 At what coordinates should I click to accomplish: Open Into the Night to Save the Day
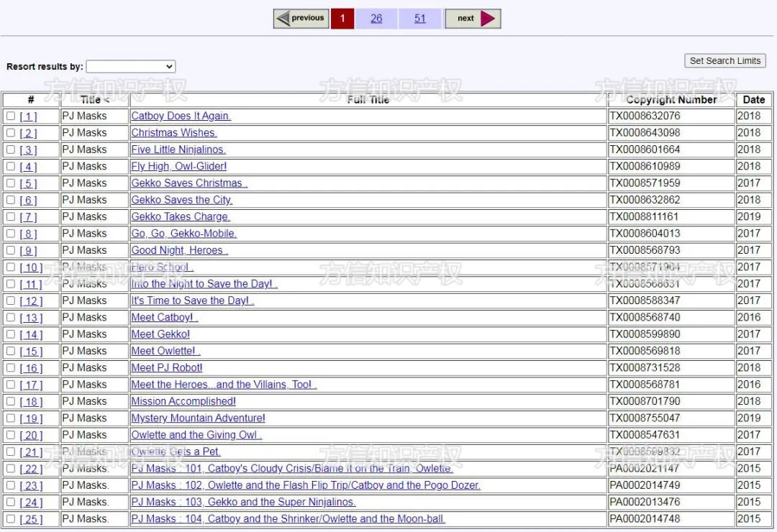[x=204, y=284]
